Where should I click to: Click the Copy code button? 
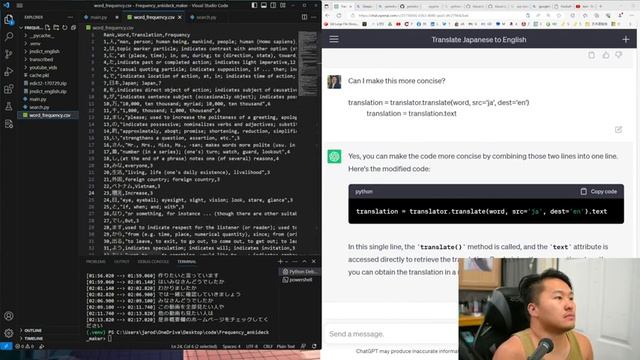click(x=598, y=191)
